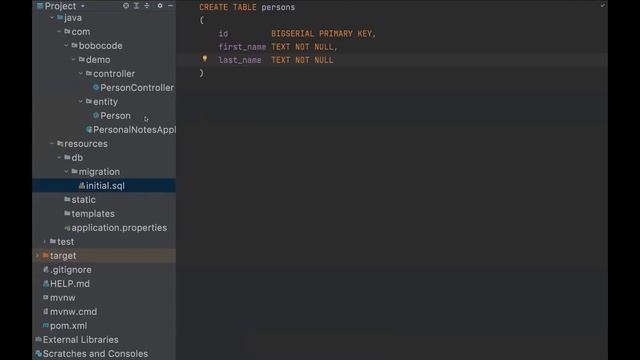The image size is (640, 360).
Task: Click the PersonController class icon
Action: pos(96,87)
